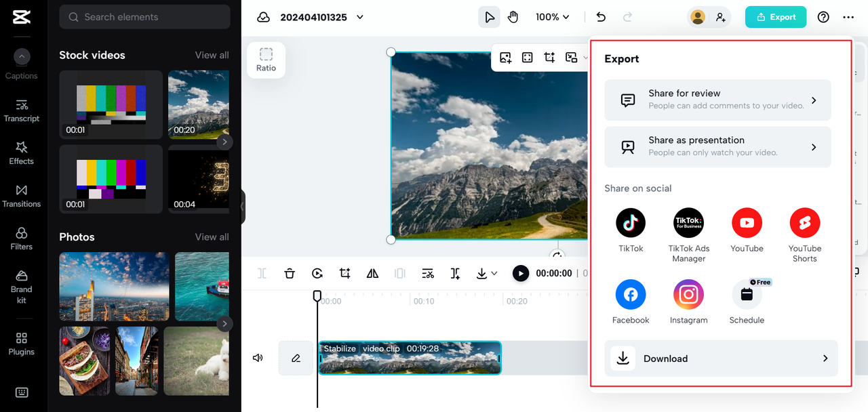
Task: View all Photos
Action: pos(212,236)
